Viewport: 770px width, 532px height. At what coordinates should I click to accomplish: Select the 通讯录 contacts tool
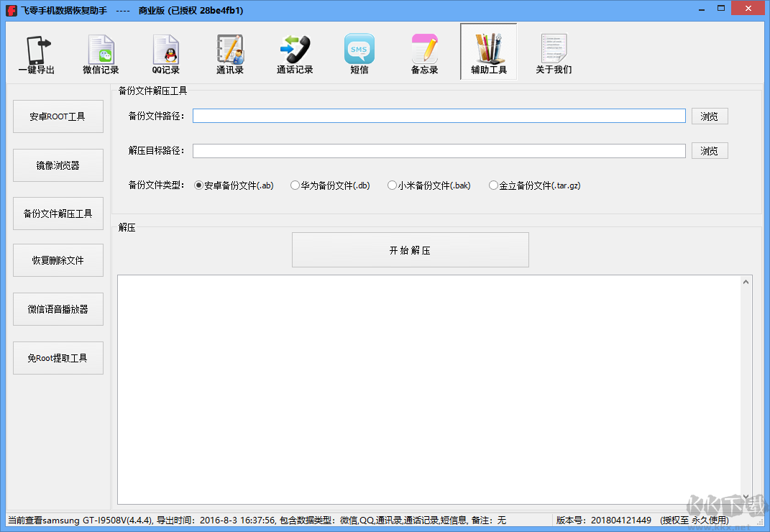coord(230,52)
